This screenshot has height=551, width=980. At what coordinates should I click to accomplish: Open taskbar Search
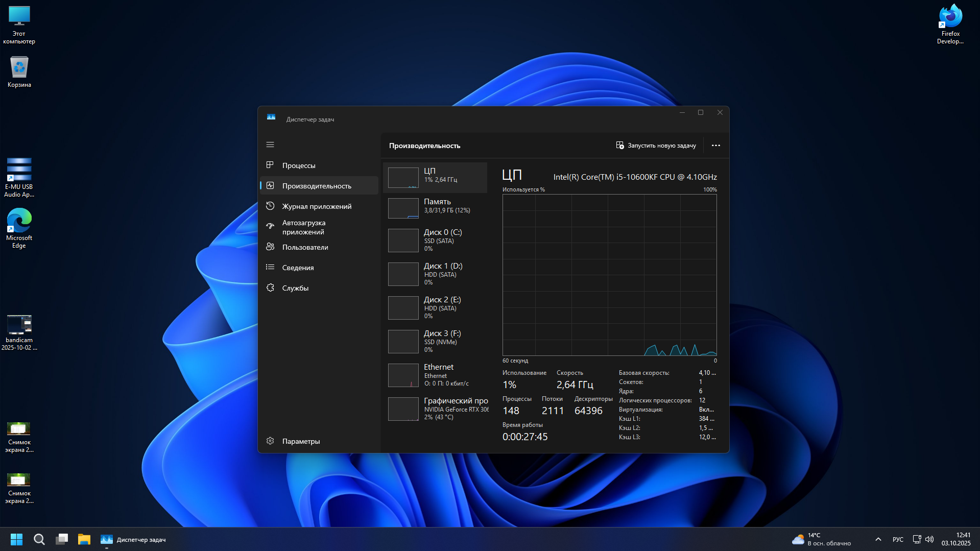[39, 539]
